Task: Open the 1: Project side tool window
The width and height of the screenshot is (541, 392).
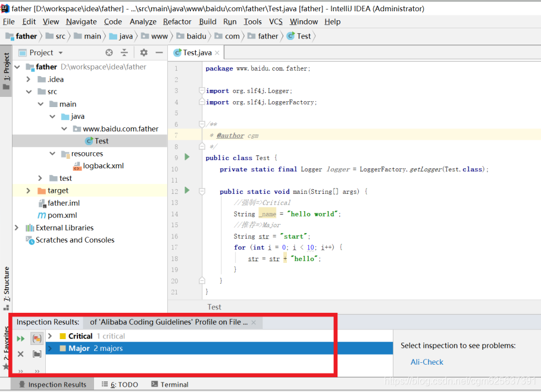Action: [x=6, y=70]
